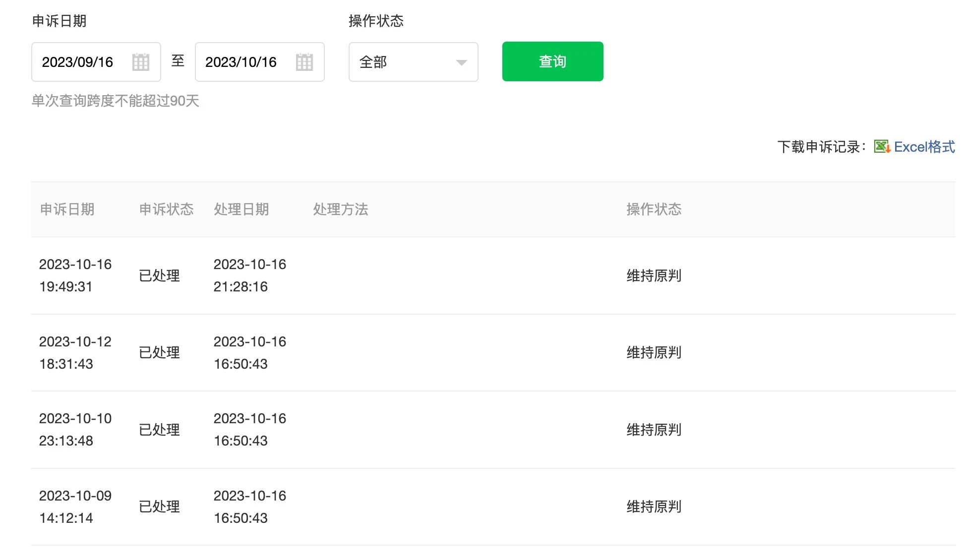Select the appeal row dated 2023-10-12 18:31:43
Viewport: 967px width, 560px height.
tap(75, 352)
